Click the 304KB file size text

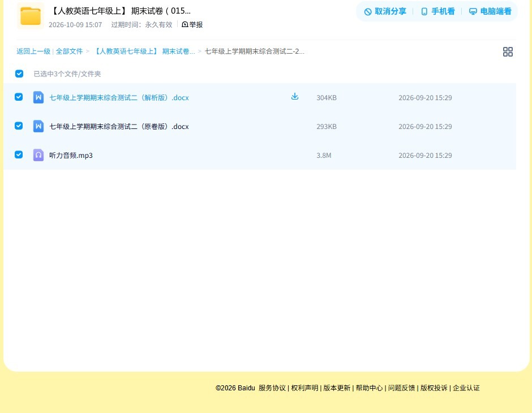coord(327,98)
